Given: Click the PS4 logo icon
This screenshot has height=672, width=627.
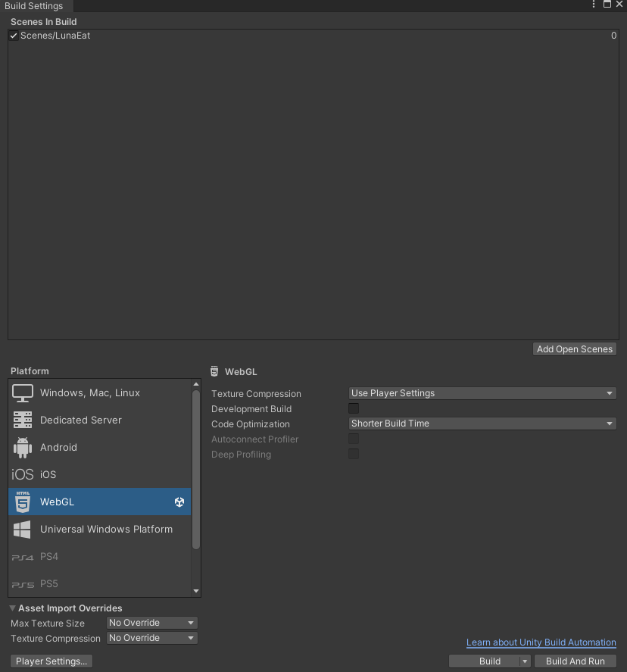Looking at the screenshot, I should click(22, 557).
